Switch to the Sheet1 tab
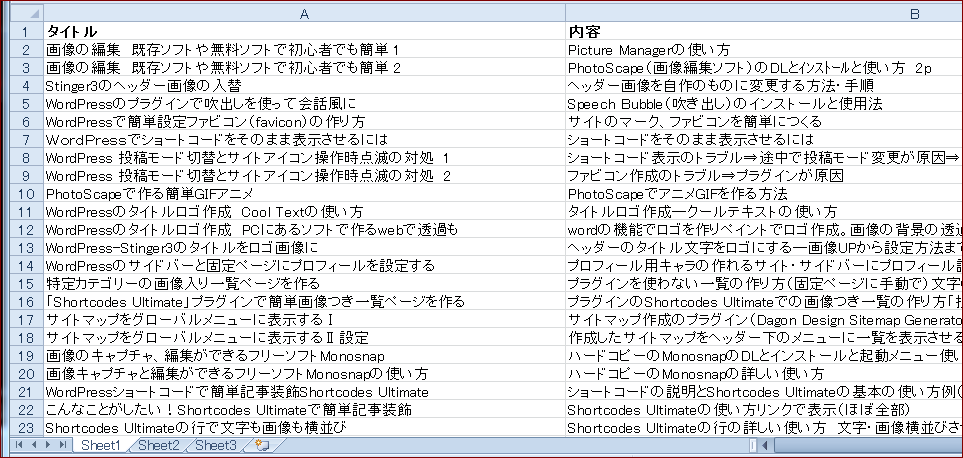The width and height of the screenshot is (963, 458). (x=101, y=445)
